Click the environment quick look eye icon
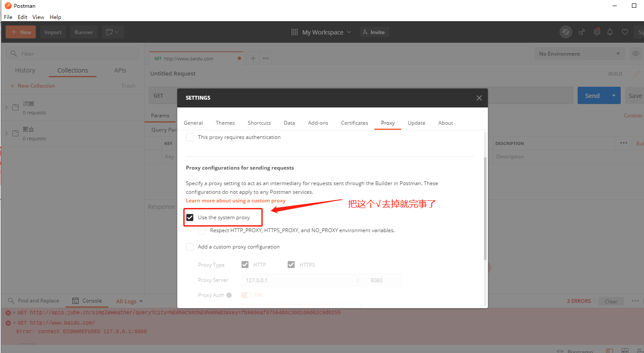 pyautogui.click(x=636, y=54)
